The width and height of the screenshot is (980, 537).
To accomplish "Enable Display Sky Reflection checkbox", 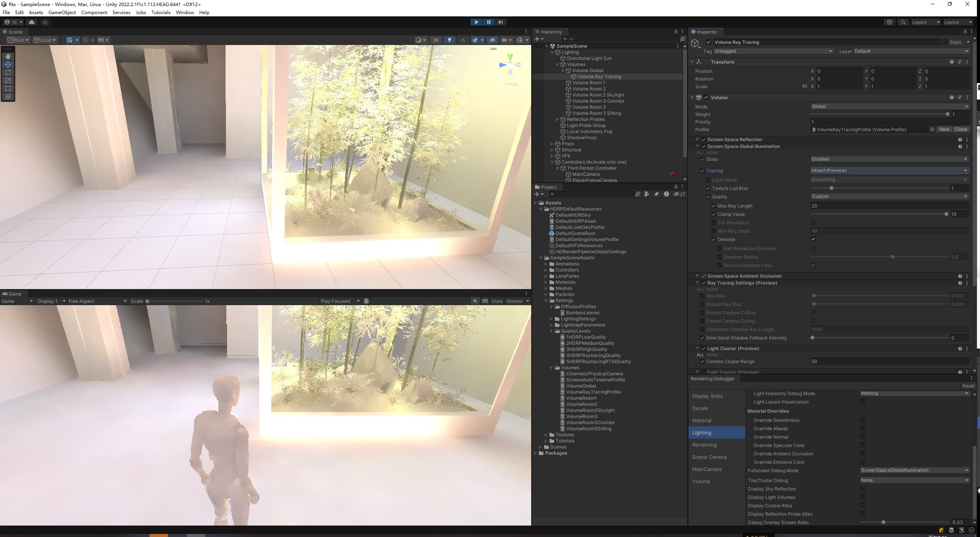I will point(862,489).
